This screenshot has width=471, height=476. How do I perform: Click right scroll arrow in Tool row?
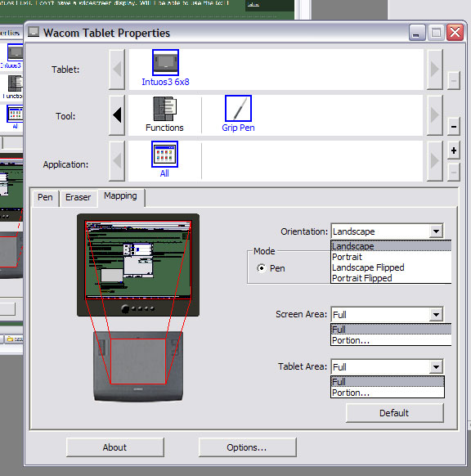coord(434,115)
